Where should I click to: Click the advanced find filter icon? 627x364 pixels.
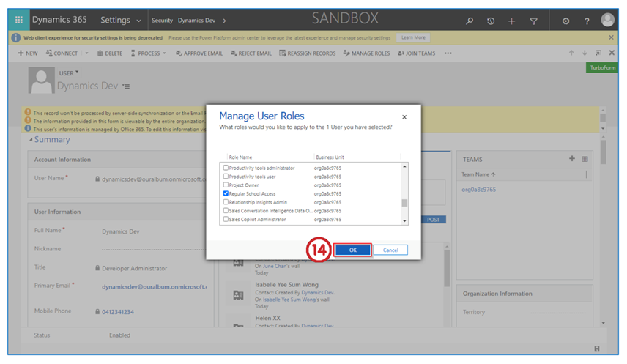533,21
